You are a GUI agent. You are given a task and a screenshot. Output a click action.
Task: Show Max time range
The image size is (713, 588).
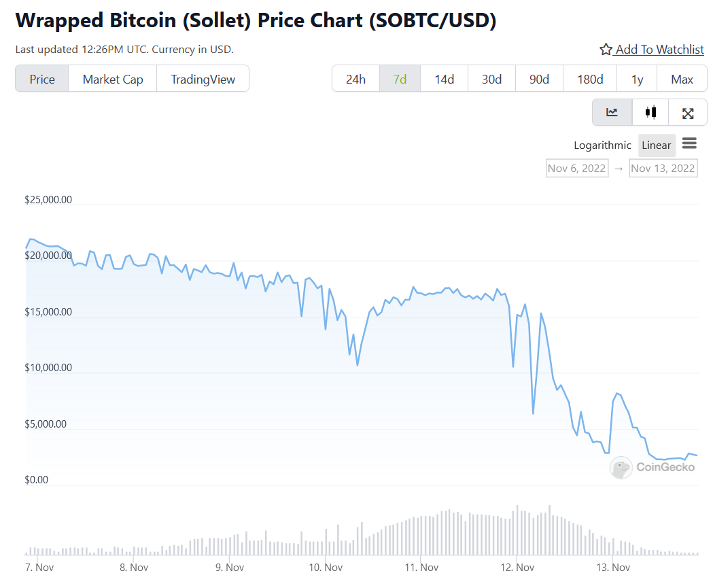pyautogui.click(x=682, y=79)
